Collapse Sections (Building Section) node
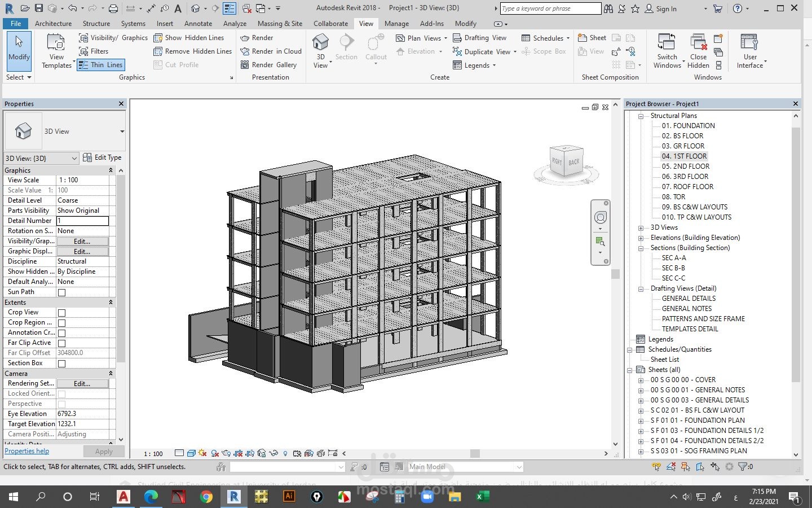The image size is (812, 508). coord(641,248)
